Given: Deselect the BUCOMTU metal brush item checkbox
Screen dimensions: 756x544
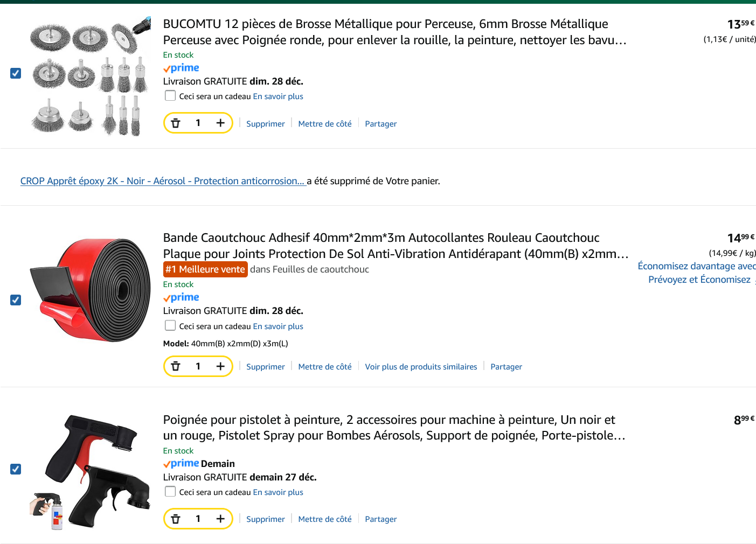Looking at the screenshot, I should [16, 73].
